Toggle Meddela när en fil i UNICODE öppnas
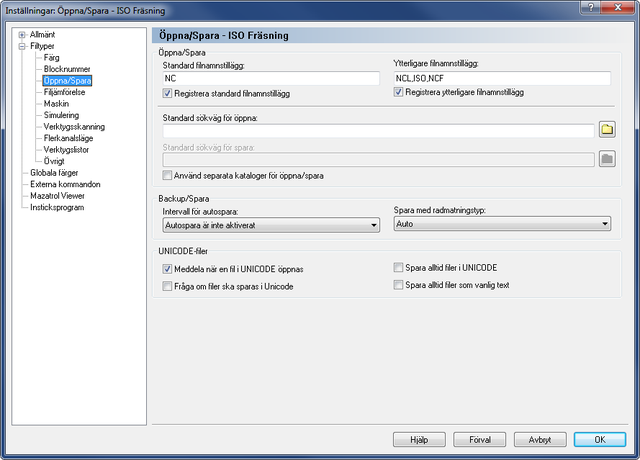Image resolution: width=640 pixels, height=460 pixels. pyautogui.click(x=167, y=269)
